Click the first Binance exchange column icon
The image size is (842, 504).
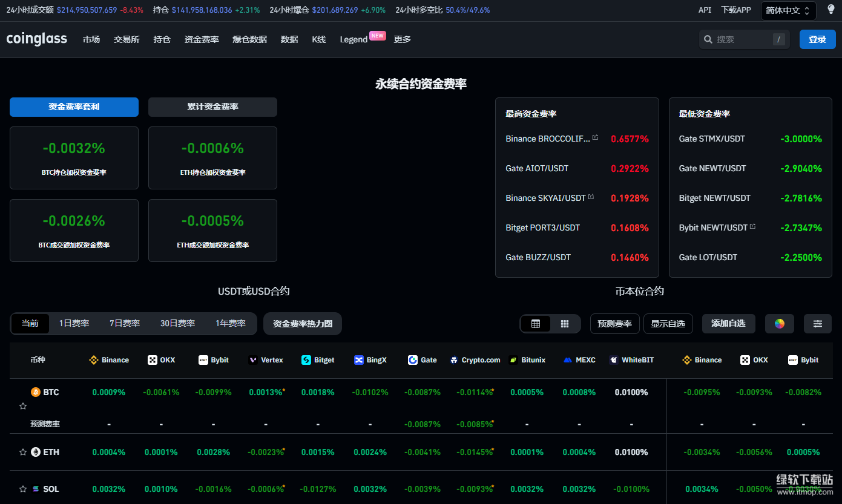94,360
